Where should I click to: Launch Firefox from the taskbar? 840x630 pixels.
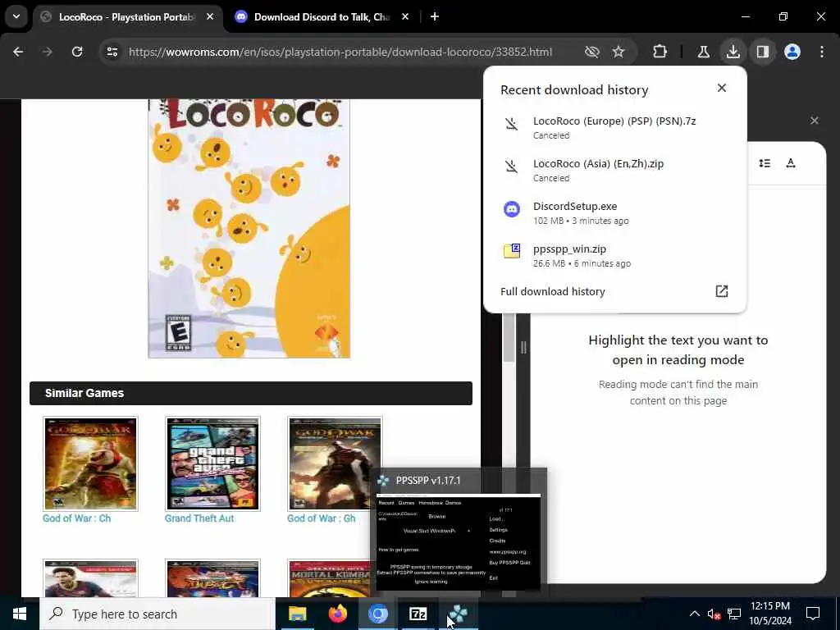coord(337,614)
